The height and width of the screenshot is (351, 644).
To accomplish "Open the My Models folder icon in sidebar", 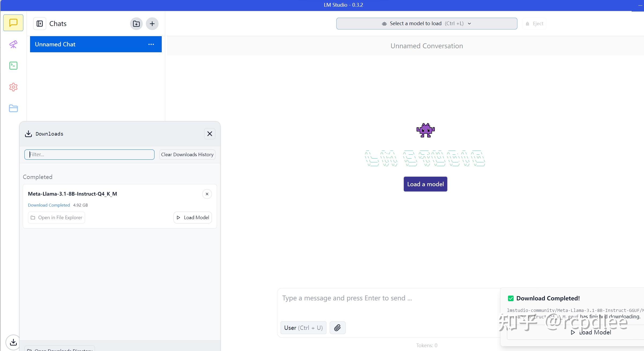I will pos(13,109).
